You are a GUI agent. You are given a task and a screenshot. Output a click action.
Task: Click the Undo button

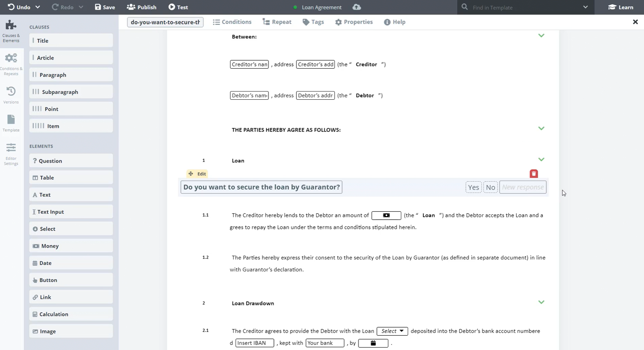click(19, 7)
